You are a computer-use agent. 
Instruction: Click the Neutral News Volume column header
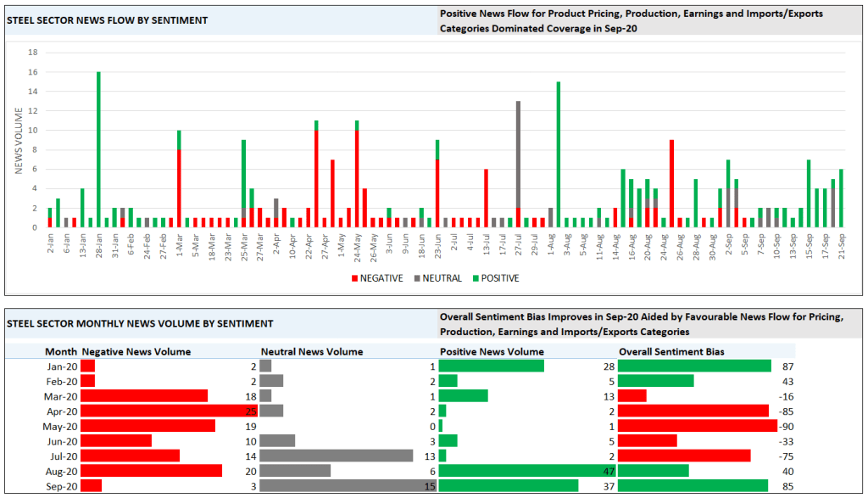(x=311, y=351)
